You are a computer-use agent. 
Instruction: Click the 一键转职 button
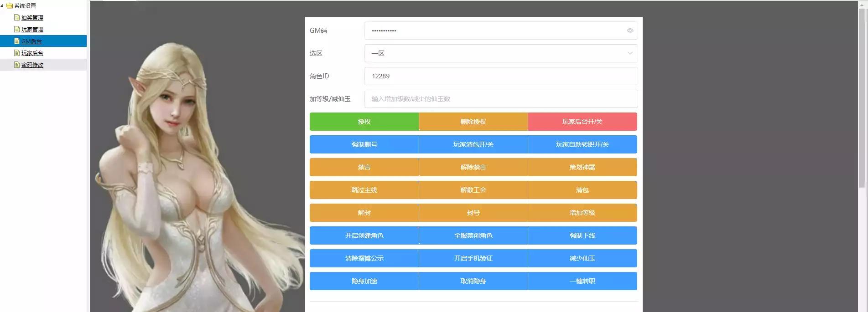click(582, 281)
